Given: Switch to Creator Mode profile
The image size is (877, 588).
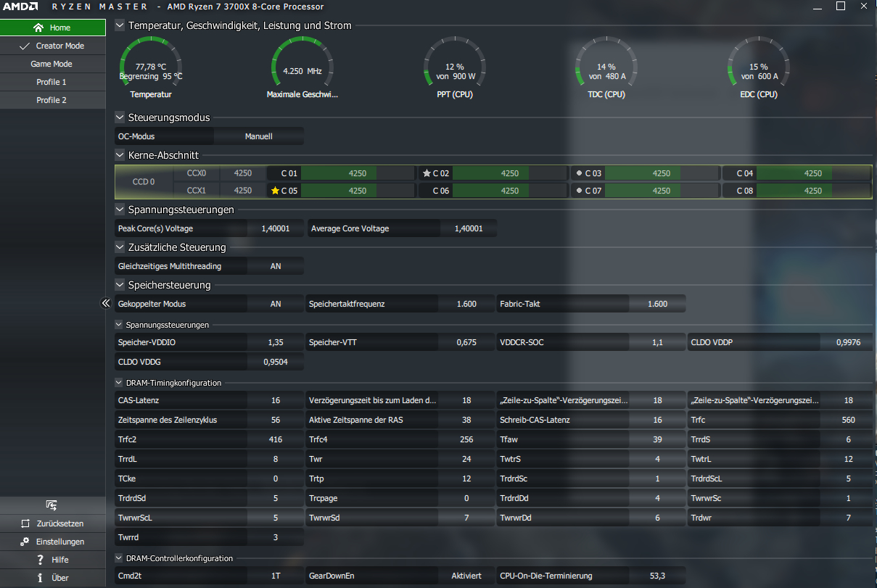Looking at the screenshot, I should click(x=53, y=46).
